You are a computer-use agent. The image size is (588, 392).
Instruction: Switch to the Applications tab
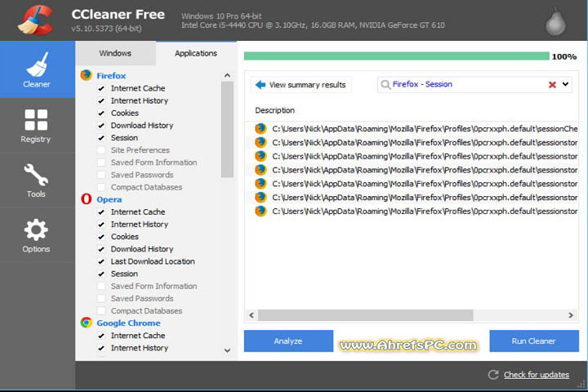click(x=196, y=53)
